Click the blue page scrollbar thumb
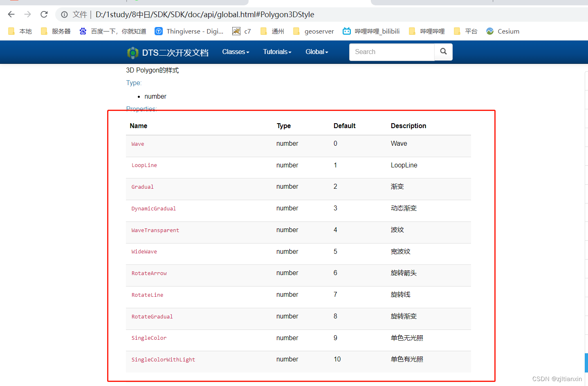Image resolution: width=588 pixels, height=386 pixels. coord(586,363)
